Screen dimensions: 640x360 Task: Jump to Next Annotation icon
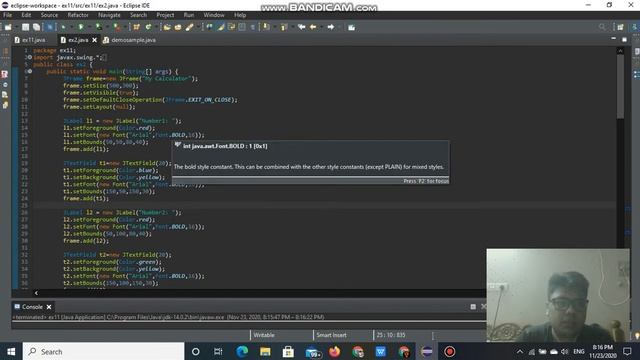pos(266,27)
